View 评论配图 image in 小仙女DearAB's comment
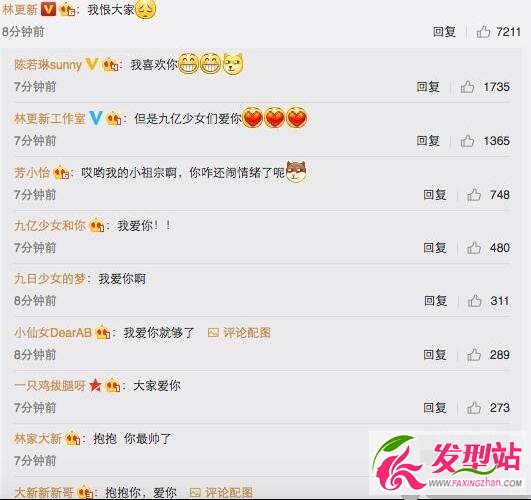Screen dimensions: 531x500 tap(239, 333)
